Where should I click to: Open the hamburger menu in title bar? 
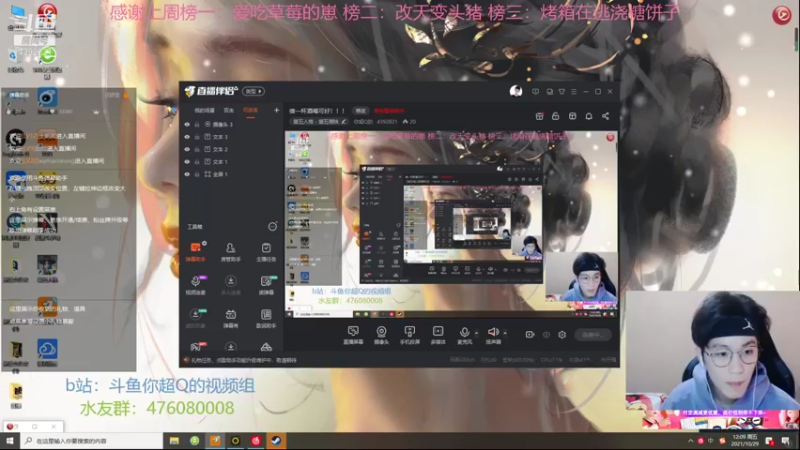(574, 92)
